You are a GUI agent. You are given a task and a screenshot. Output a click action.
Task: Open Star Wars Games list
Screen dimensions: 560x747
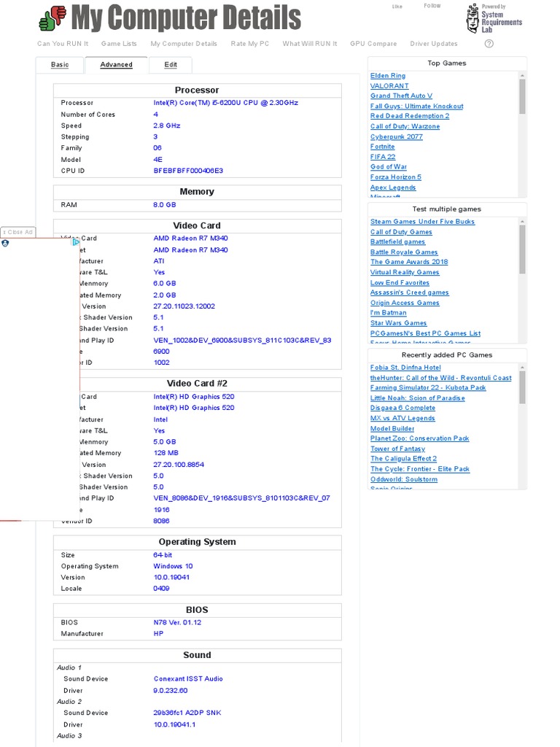[x=399, y=323]
